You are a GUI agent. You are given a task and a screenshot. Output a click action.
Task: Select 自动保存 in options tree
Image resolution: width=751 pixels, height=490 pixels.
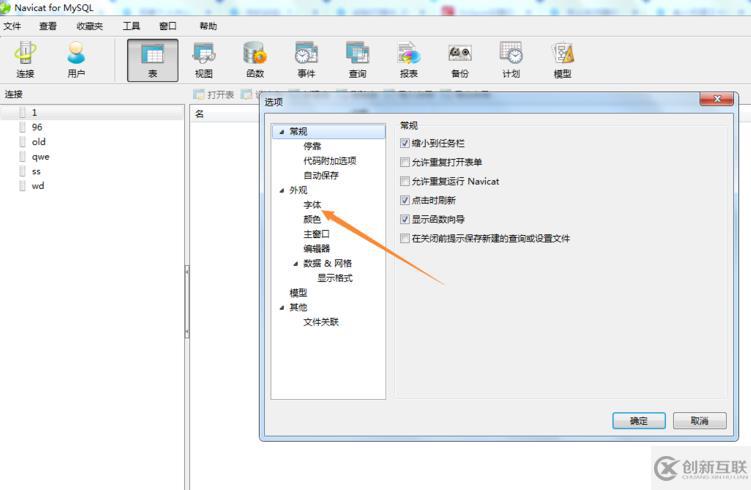(x=321, y=175)
